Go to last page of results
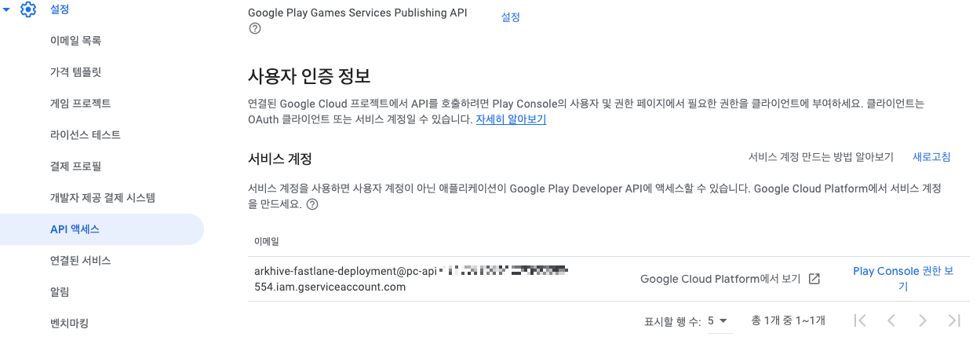Image resolution: width=980 pixels, height=344 pixels. pos(954,320)
